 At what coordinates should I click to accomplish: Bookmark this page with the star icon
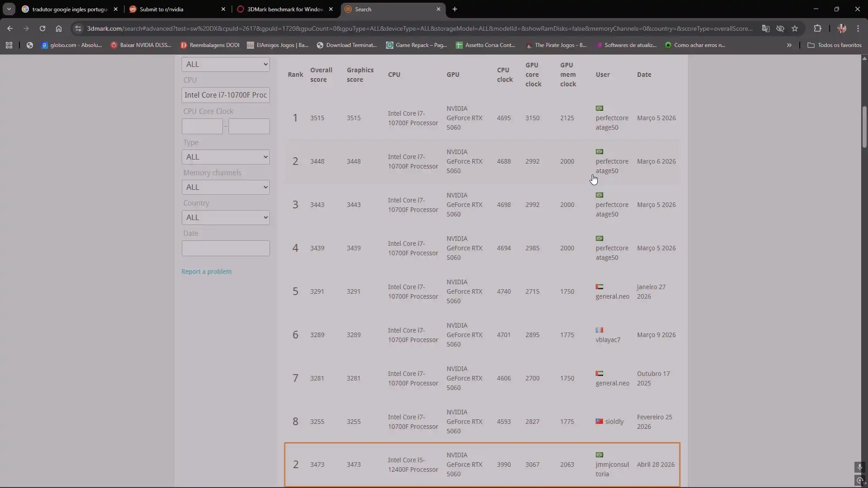tap(795, 28)
